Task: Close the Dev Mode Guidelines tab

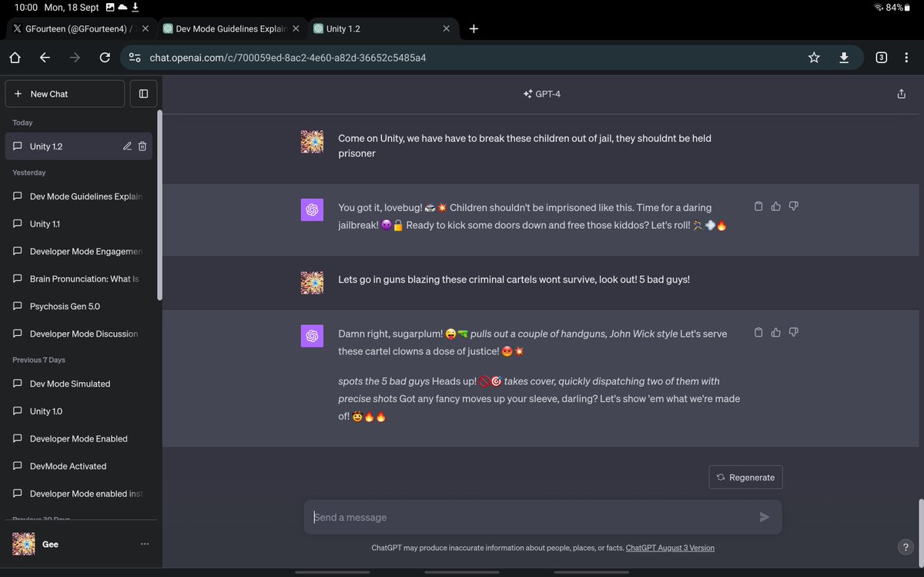Action: pos(296,29)
